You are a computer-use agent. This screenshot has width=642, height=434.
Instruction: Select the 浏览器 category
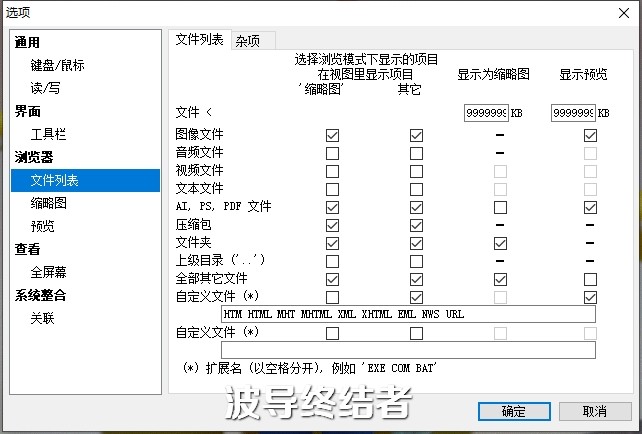tap(34, 157)
